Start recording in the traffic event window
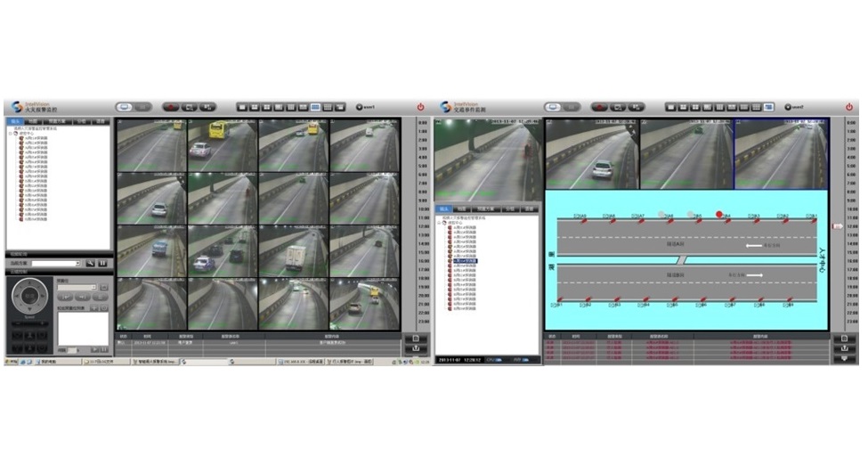 pos(599,107)
